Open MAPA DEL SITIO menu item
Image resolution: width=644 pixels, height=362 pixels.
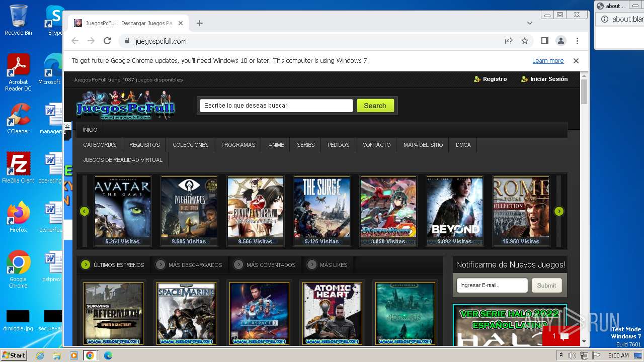coord(423,145)
